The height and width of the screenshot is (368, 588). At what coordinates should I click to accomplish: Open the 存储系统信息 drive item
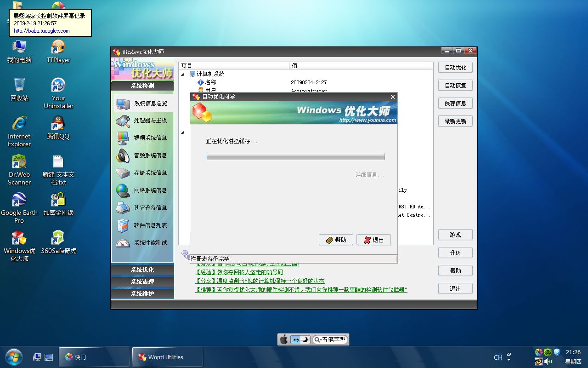point(143,173)
